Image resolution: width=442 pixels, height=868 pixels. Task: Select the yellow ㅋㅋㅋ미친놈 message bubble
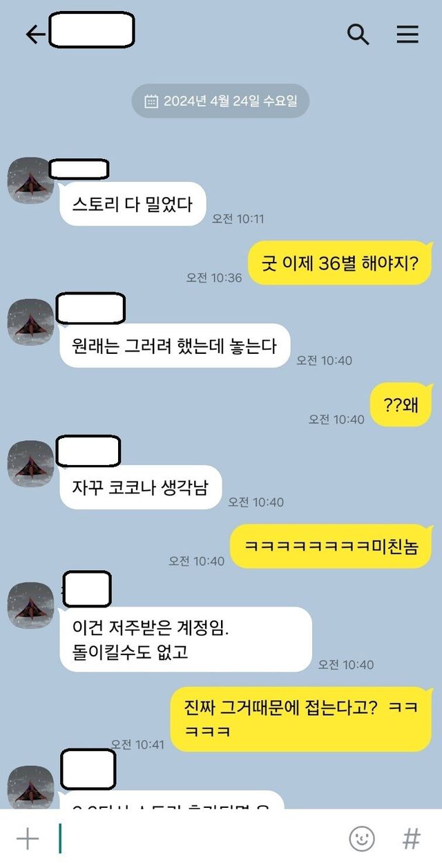[x=331, y=546]
